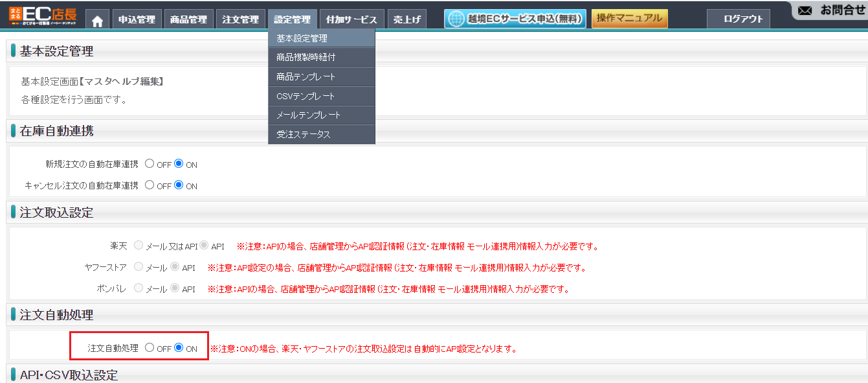Click the まるまるEC店長 logo
868x383 pixels.
point(42,17)
